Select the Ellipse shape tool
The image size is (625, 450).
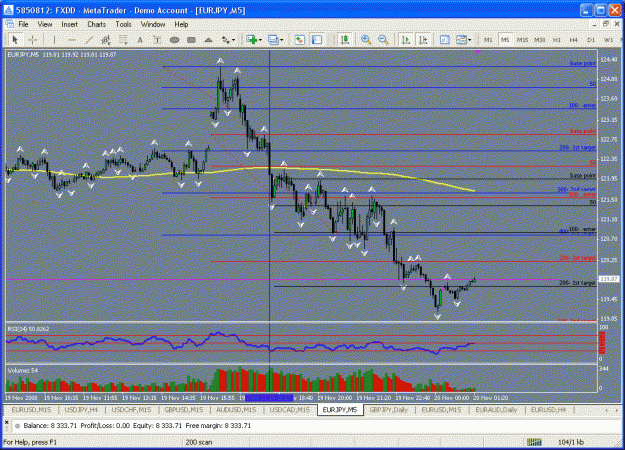click(174, 39)
